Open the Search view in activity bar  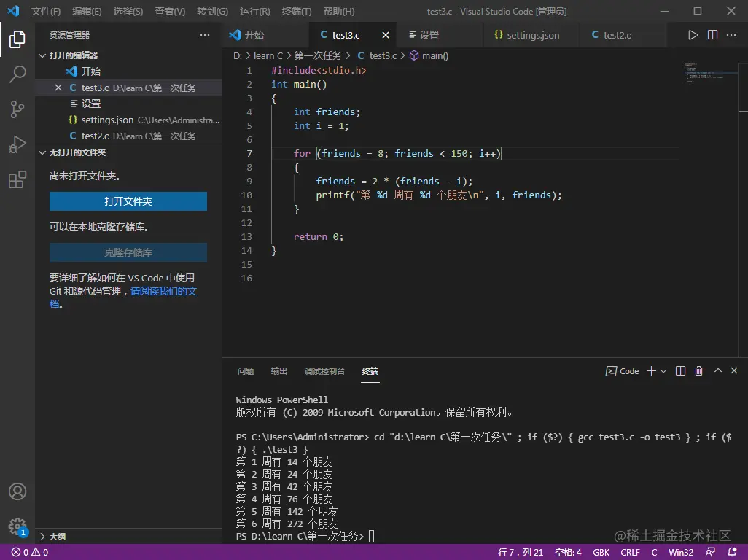coord(17,74)
